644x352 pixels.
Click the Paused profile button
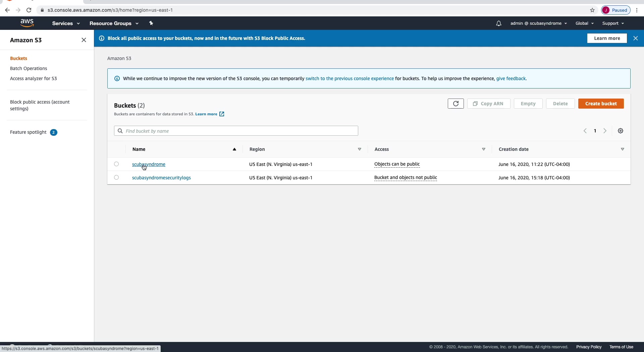click(x=616, y=10)
